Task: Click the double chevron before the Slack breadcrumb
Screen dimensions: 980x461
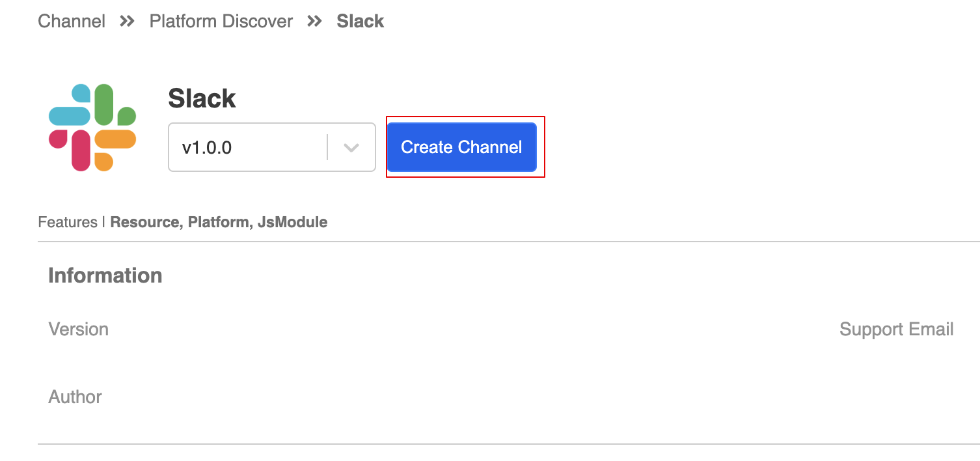Action: (314, 21)
